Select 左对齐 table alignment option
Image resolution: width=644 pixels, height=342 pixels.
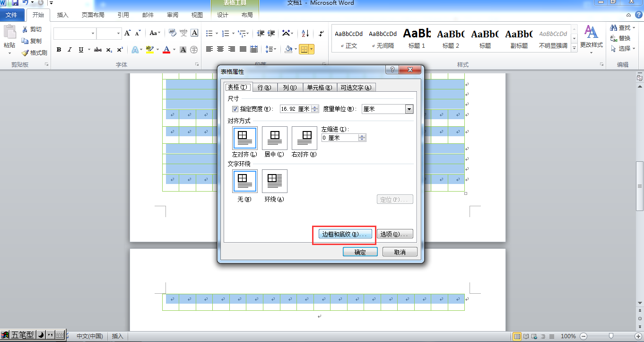pos(244,138)
